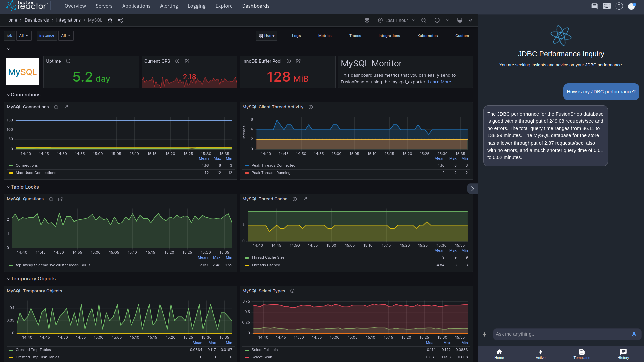Click the lightning bolt beside chat input
The image size is (644, 362).
tap(485, 334)
